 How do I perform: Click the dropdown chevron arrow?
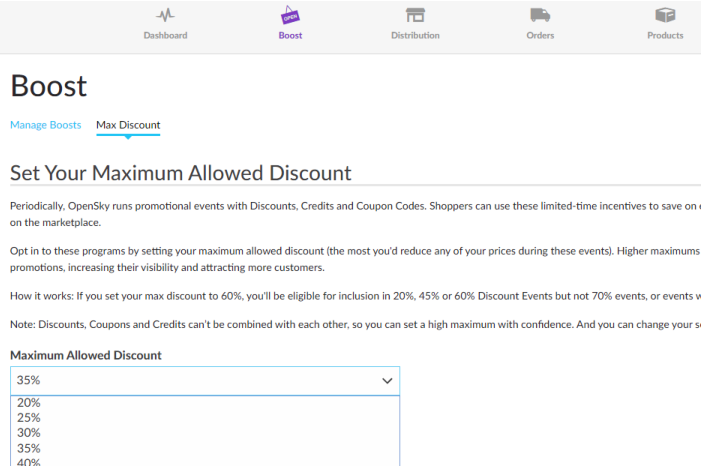tap(387, 381)
